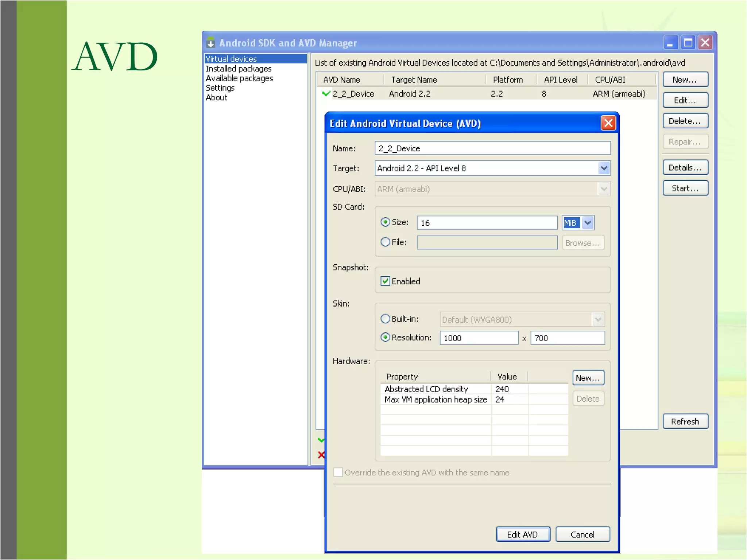The image size is (747, 560).
Task: Maximize the Android SDK and AVD Manager window
Action: click(x=688, y=43)
